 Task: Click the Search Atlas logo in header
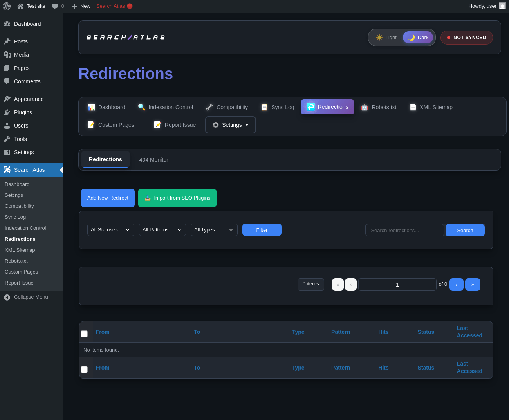point(126,38)
